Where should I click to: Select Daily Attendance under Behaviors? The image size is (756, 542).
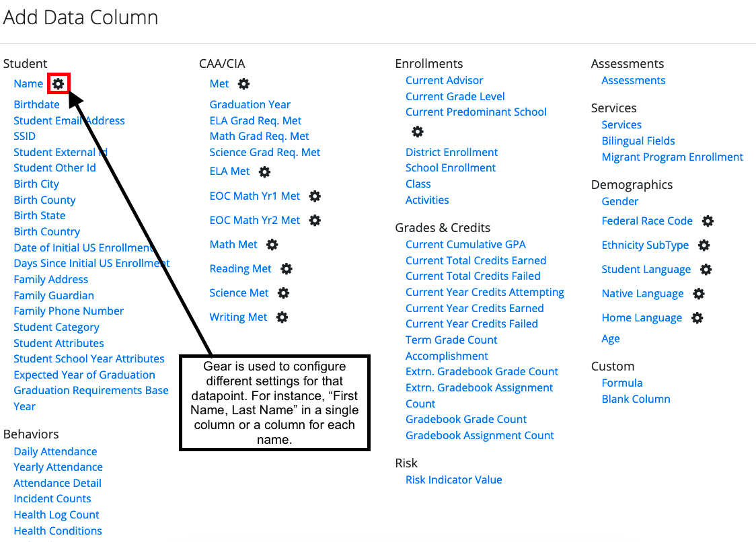(55, 451)
